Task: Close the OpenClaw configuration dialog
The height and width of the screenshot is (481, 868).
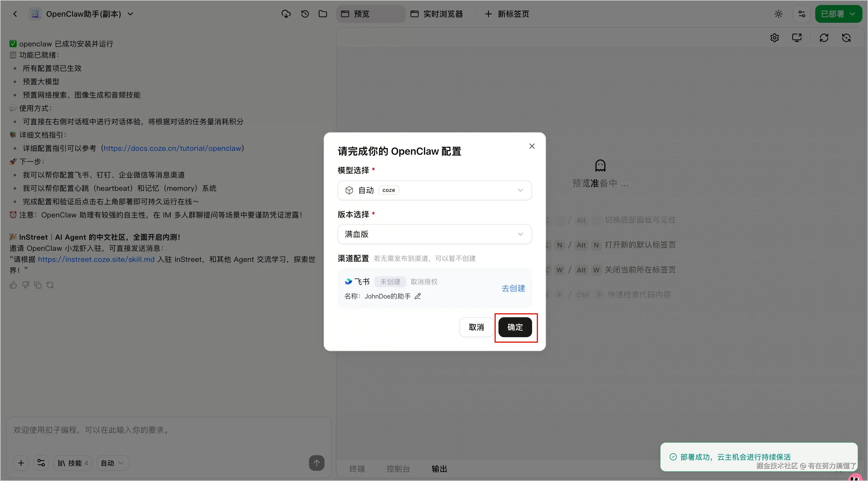Action: point(532,146)
